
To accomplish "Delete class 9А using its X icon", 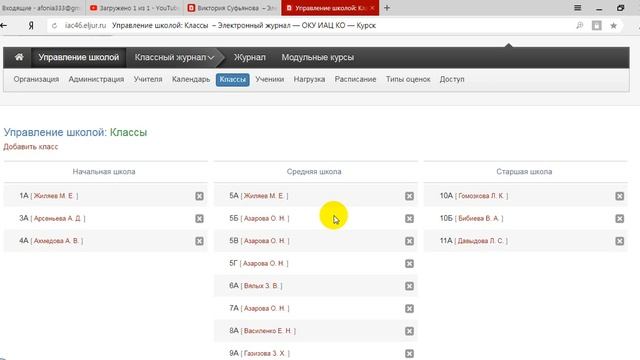I will pyautogui.click(x=409, y=353).
